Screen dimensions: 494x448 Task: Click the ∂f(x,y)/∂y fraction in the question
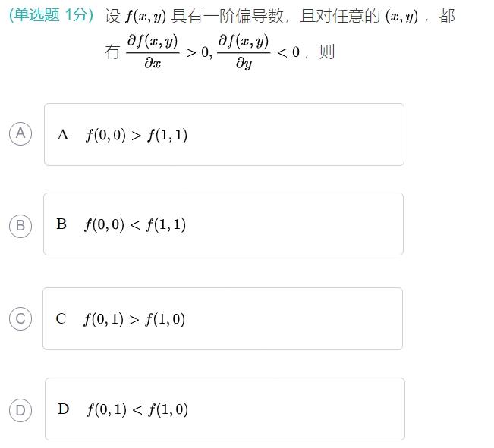pos(243,52)
